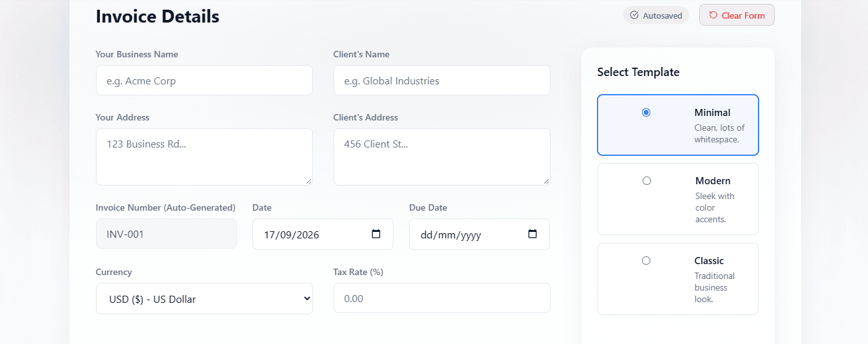
Task: Click the 'Traditional business look.' description
Action: [x=714, y=287]
